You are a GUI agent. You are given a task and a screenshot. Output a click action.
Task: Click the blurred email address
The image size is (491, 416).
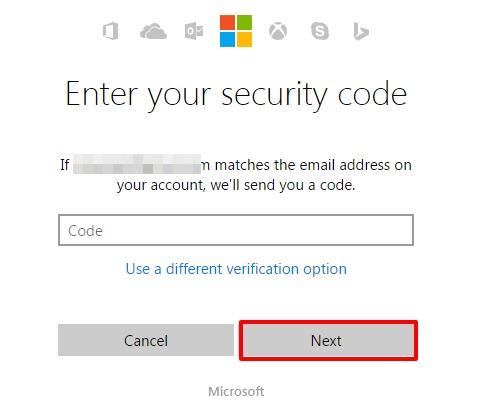(137, 164)
